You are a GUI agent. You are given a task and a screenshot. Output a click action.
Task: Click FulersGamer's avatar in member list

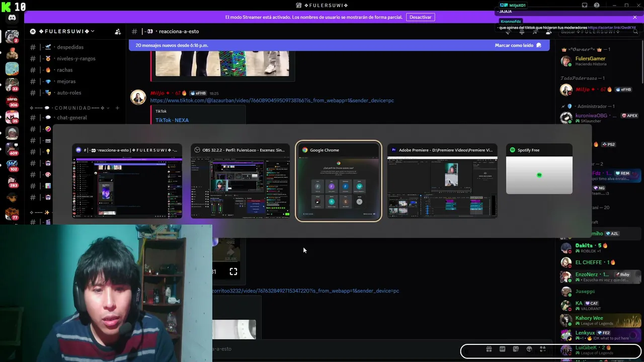click(x=567, y=61)
